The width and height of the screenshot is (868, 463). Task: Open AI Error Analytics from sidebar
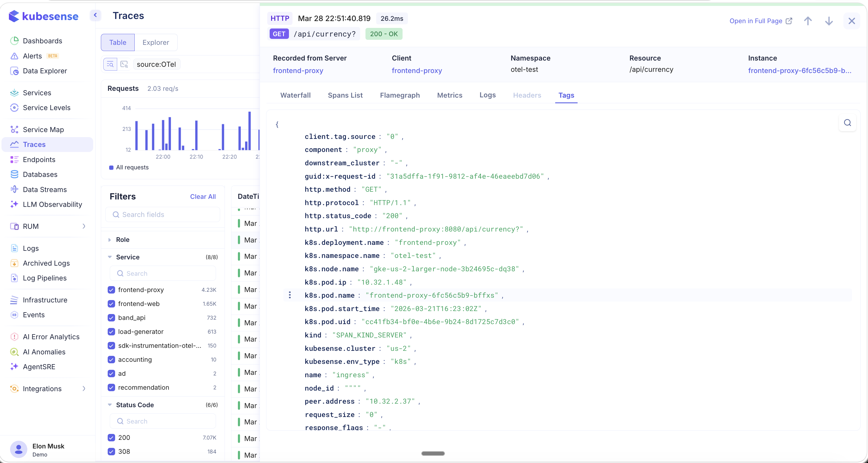51,337
